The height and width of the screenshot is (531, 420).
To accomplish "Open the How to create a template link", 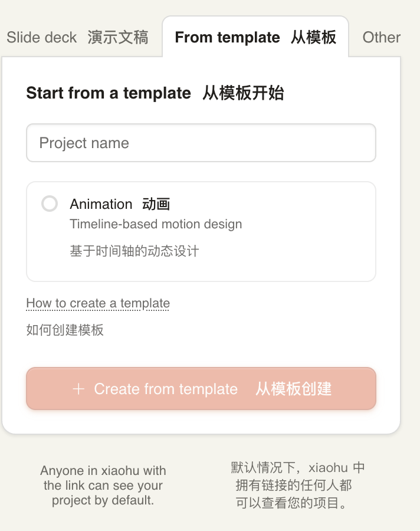I will (97, 303).
